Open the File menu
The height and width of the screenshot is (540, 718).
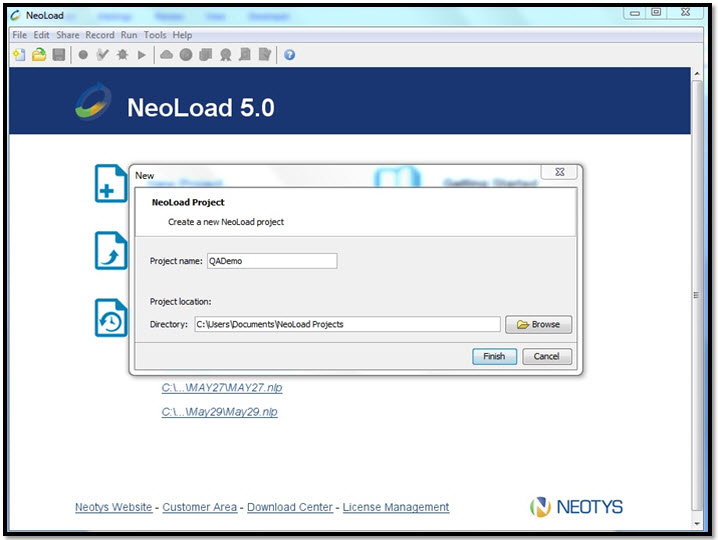tap(19, 35)
